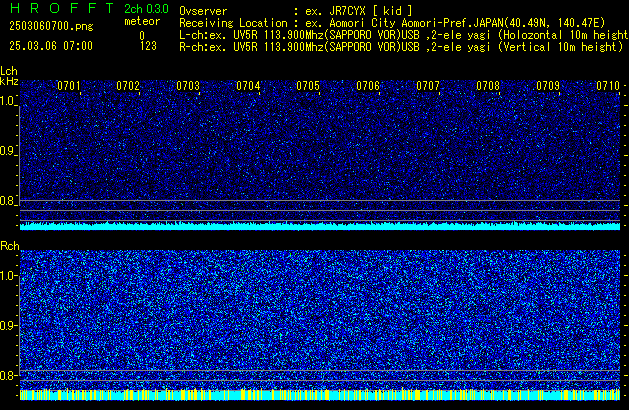The height and width of the screenshot is (410, 629).
Task: Click the Lch channel label
Action: tap(9, 71)
